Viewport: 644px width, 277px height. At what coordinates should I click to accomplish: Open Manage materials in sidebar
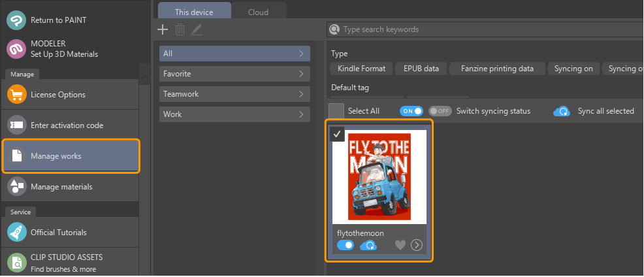pyautogui.click(x=70, y=187)
